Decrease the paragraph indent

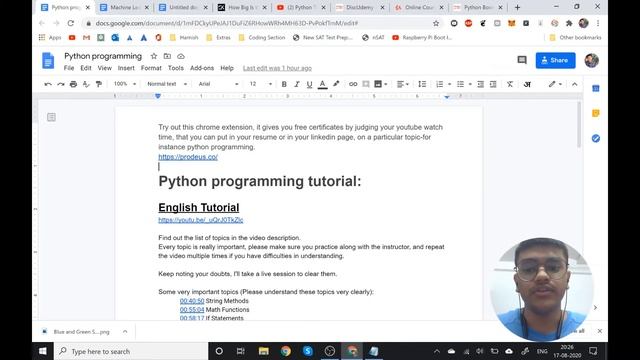click(480, 84)
